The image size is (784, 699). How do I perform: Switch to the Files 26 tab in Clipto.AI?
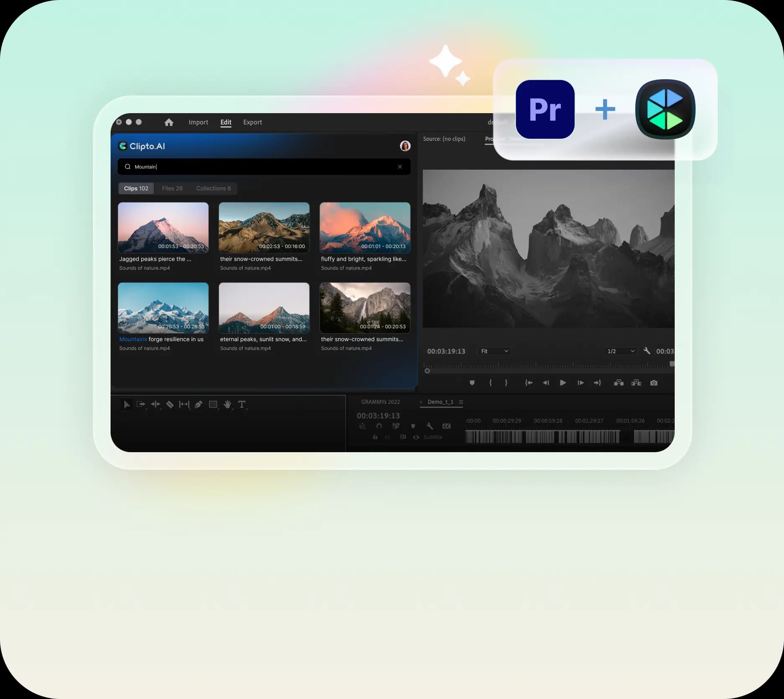pos(172,188)
